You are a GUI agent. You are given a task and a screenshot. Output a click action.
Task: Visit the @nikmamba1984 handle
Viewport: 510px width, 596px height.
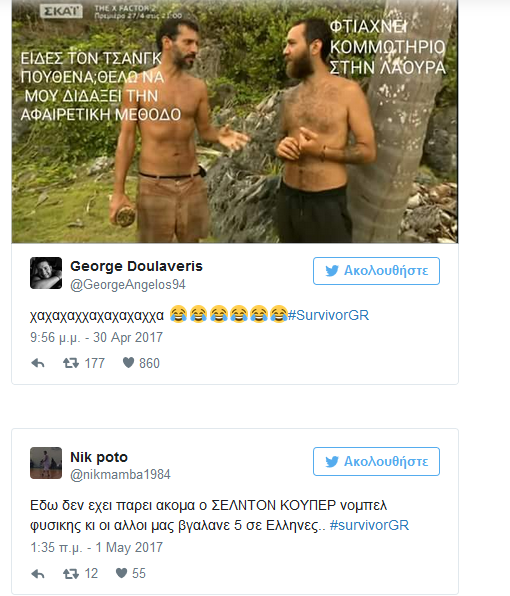[120, 475]
